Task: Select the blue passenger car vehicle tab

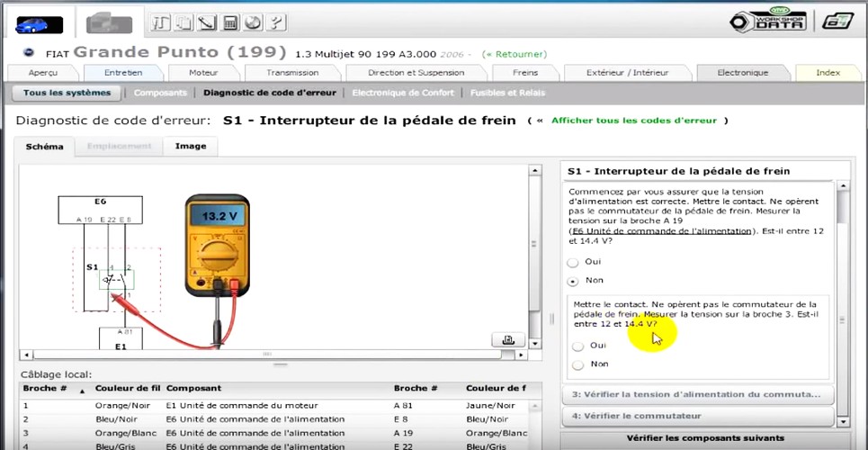Action: pos(40,24)
